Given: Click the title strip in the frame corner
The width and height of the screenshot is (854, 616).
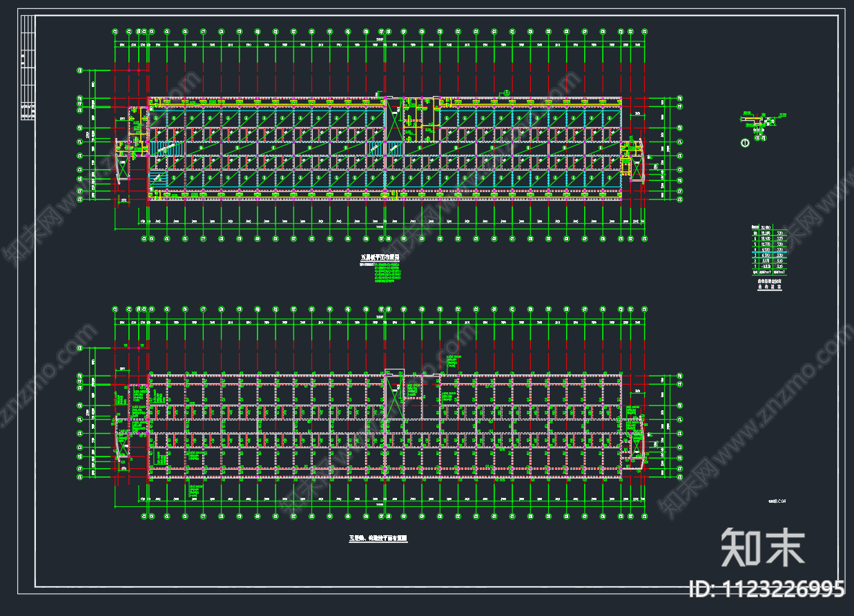Looking at the screenshot, I should tap(28, 68).
